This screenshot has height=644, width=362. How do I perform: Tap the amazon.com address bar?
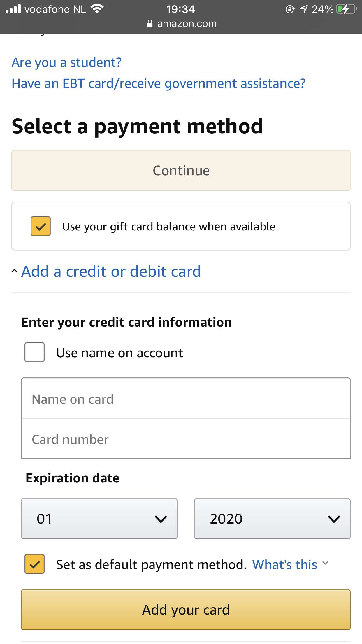tap(182, 24)
